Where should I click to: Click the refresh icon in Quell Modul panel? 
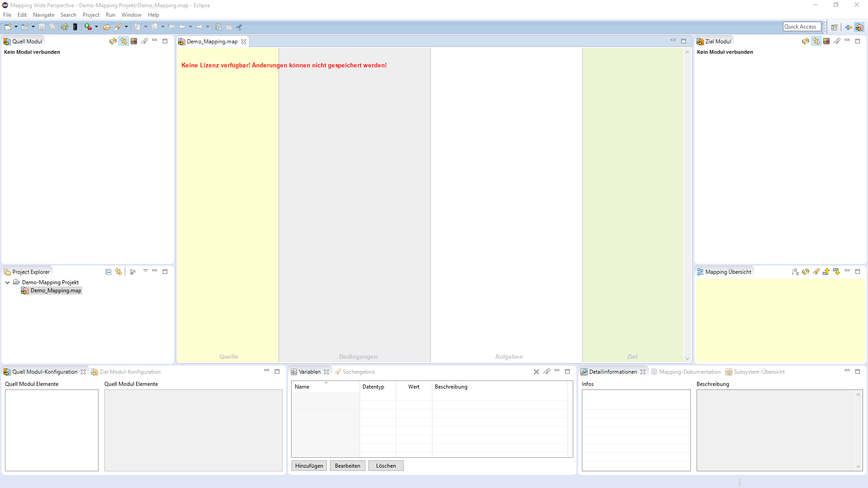(x=113, y=41)
